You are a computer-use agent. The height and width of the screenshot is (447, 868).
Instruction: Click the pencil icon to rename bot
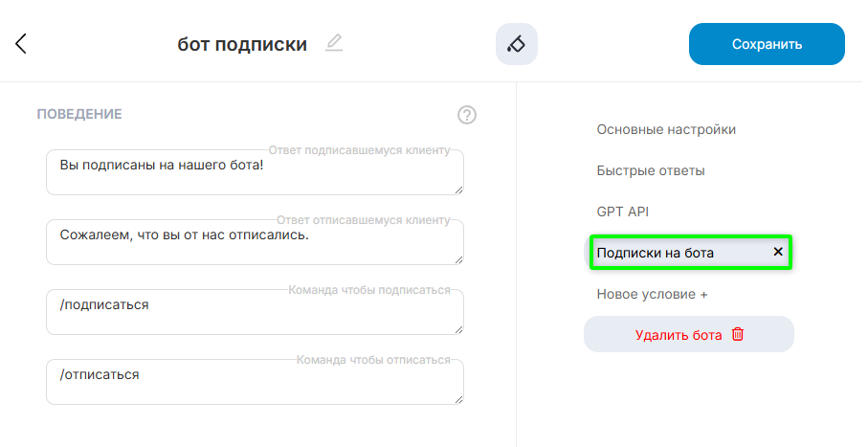pos(333,43)
